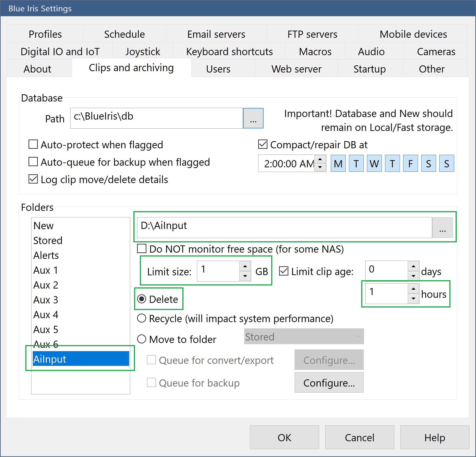
Task: Increase the Limit size value
Action: pos(245,266)
